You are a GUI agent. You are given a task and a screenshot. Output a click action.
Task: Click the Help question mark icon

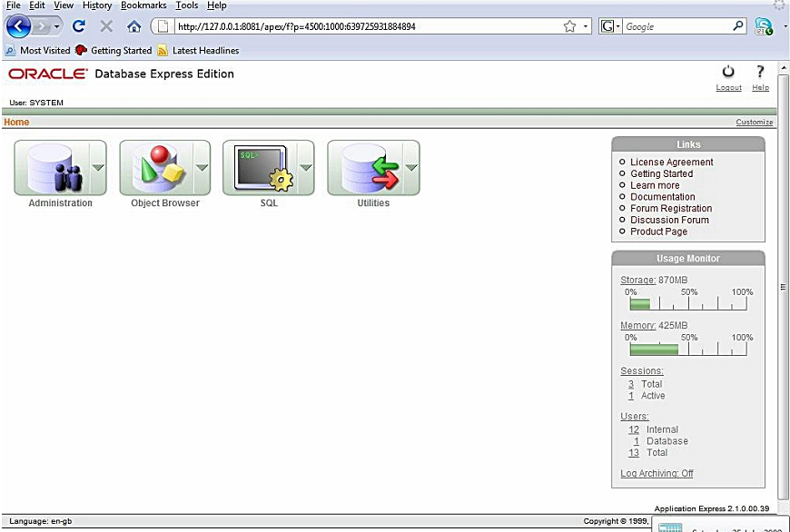pos(760,72)
